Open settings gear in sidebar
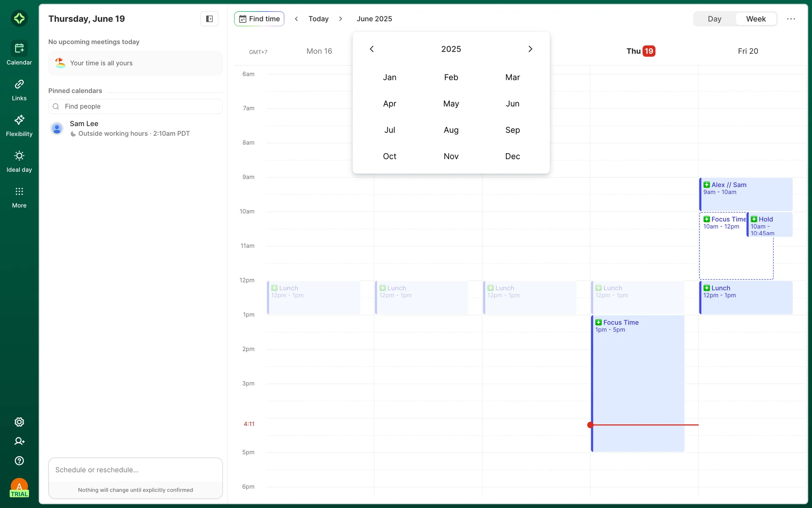 pos(19,422)
